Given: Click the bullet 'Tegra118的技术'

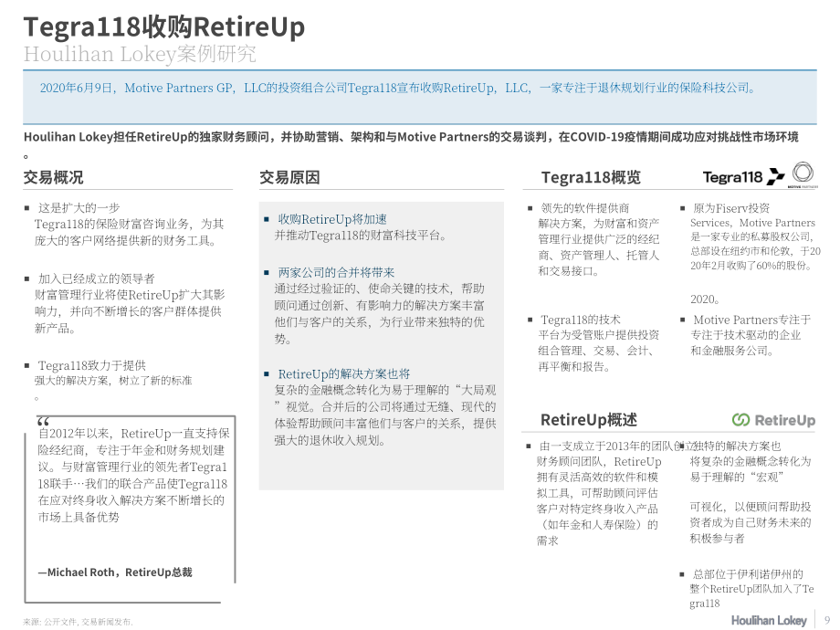Looking at the screenshot, I should point(580,320).
